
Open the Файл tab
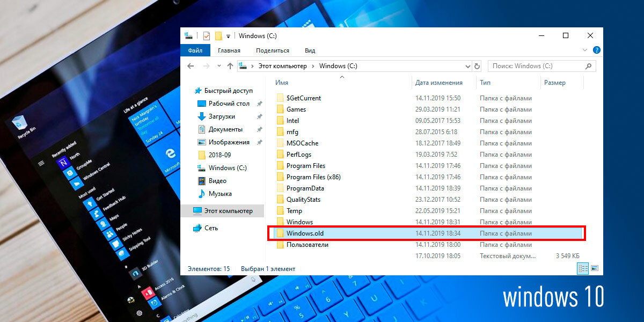point(195,50)
